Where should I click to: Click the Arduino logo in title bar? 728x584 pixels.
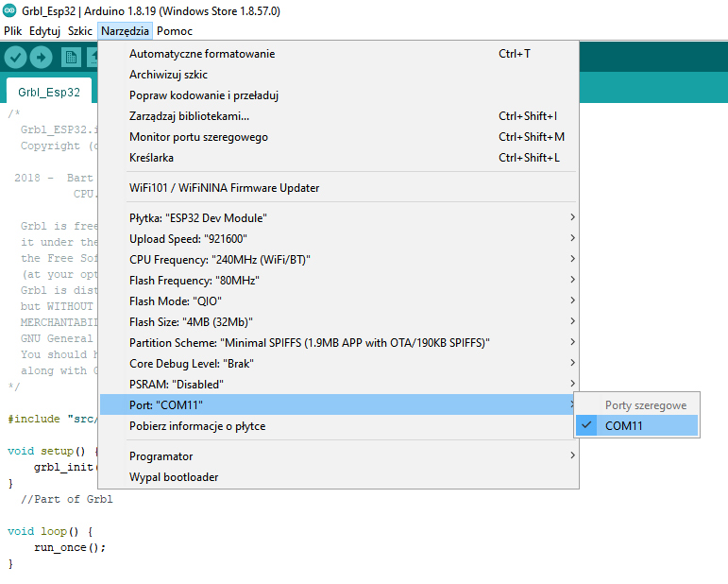coord(9,10)
